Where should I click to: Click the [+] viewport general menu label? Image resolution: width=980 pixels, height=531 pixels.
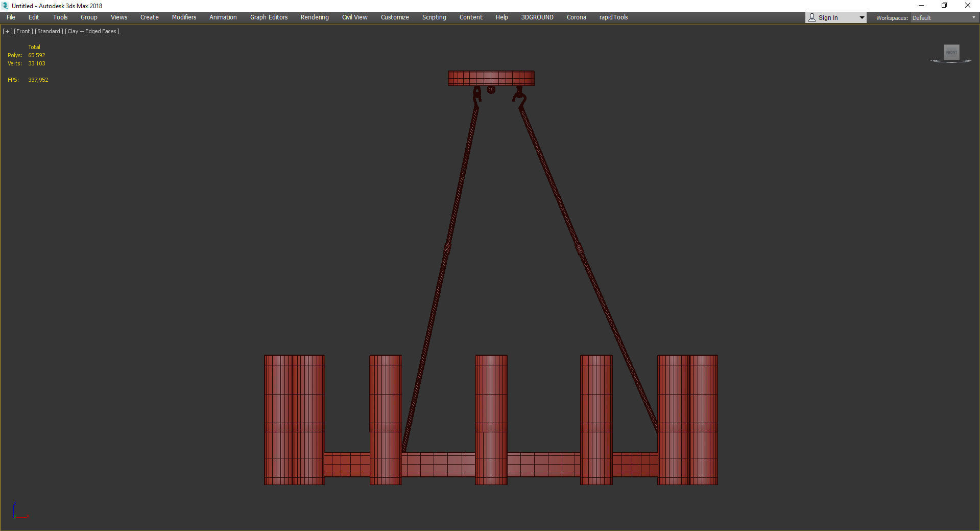pyautogui.click(x=8, y=31)
